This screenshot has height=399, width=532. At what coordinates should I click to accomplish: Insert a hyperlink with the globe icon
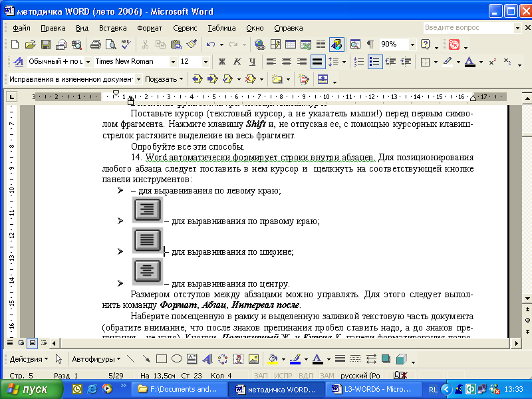click(259, 45)
